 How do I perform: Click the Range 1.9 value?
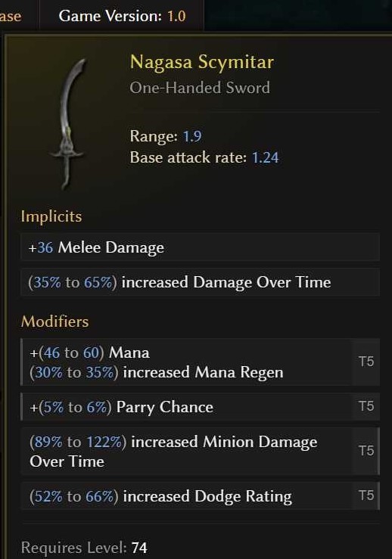[192, 136]
